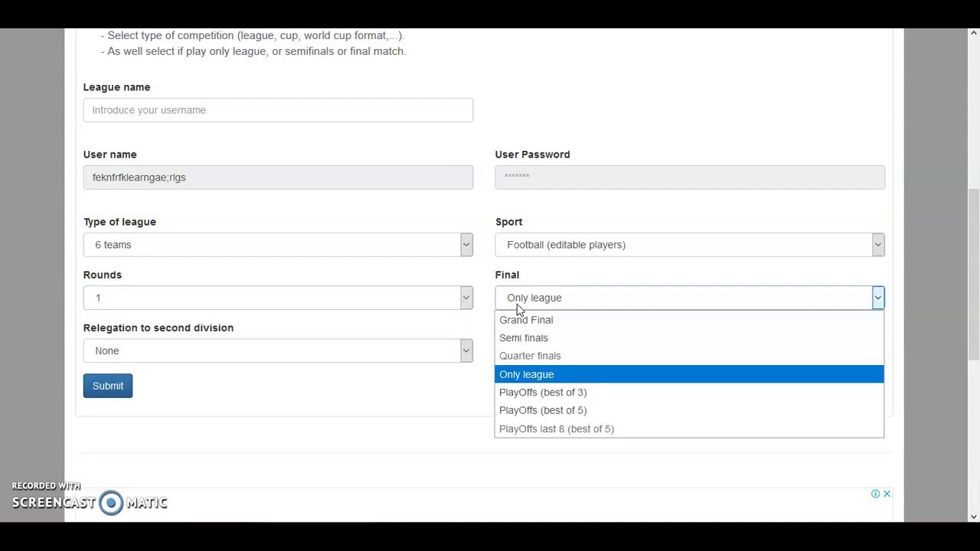Click the 'User Password' label

532,155
